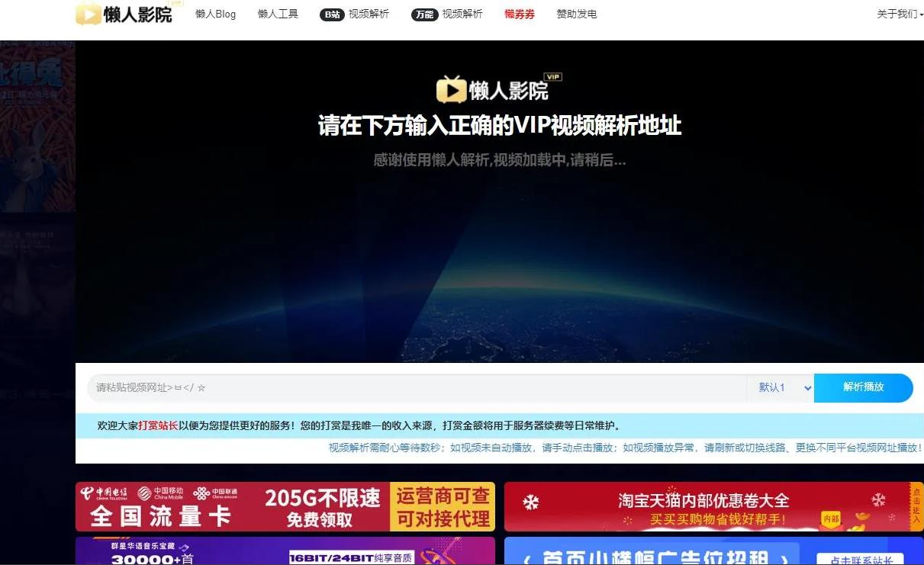The image size is (924, 565).
Task: Click the 懒人影院 VIP logo in the hero area
Action: point(499,88)
